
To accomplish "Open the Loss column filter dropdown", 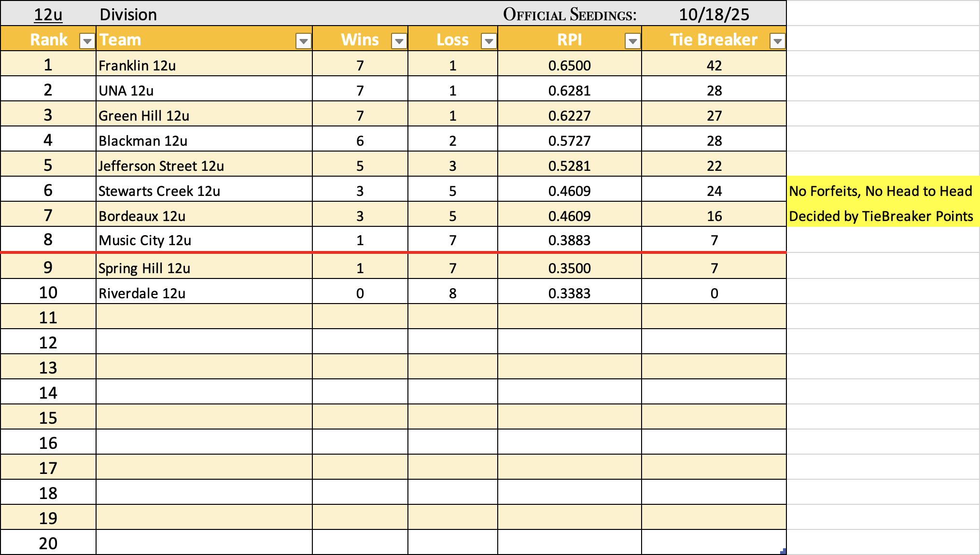I will pyautogui.click(x=489, y=42).
